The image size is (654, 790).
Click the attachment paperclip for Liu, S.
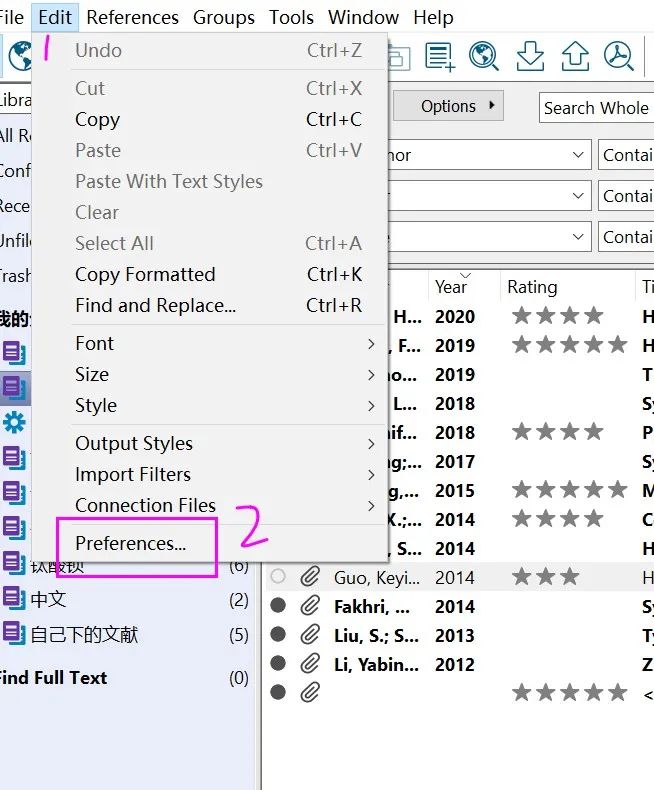pos(310,635)
